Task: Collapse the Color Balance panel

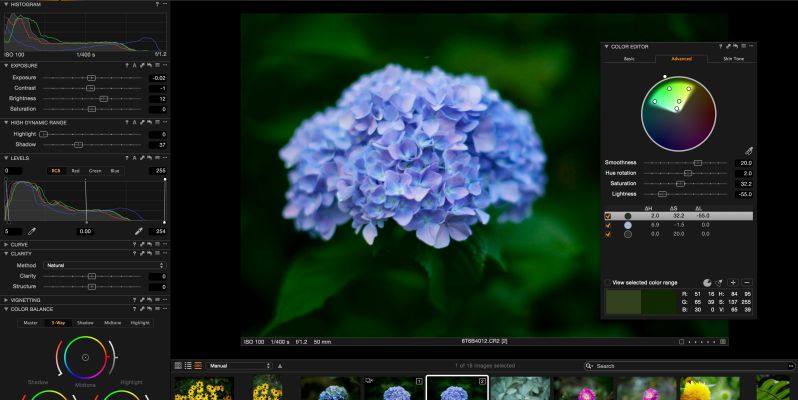Action: [6, 309]
